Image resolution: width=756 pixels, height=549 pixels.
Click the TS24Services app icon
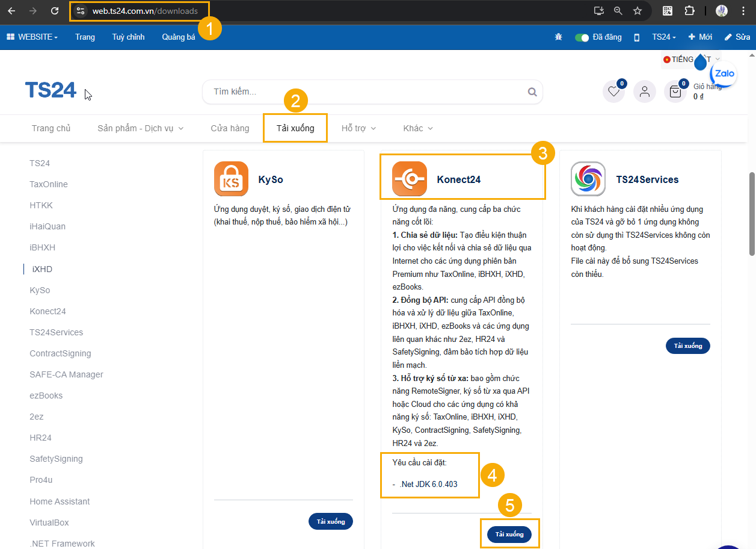coord(588,179)
